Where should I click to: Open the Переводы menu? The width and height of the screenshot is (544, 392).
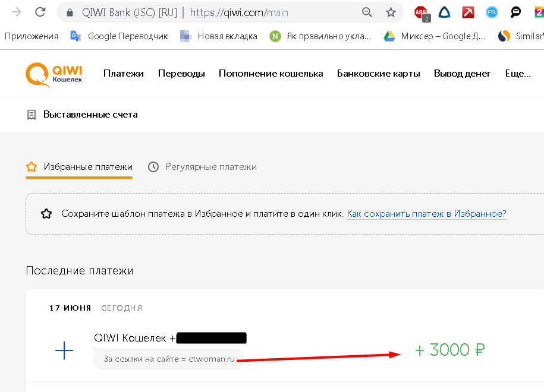(x=181, y=74)
